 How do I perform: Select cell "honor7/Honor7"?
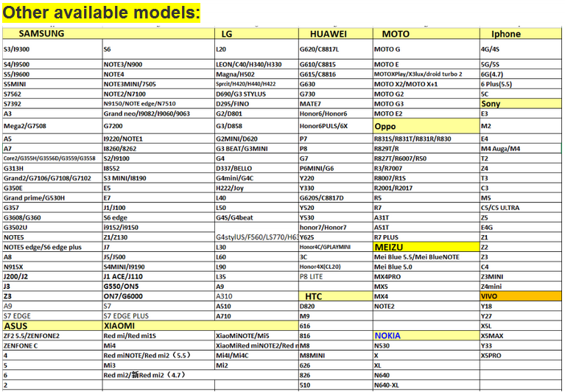point(336,228)
